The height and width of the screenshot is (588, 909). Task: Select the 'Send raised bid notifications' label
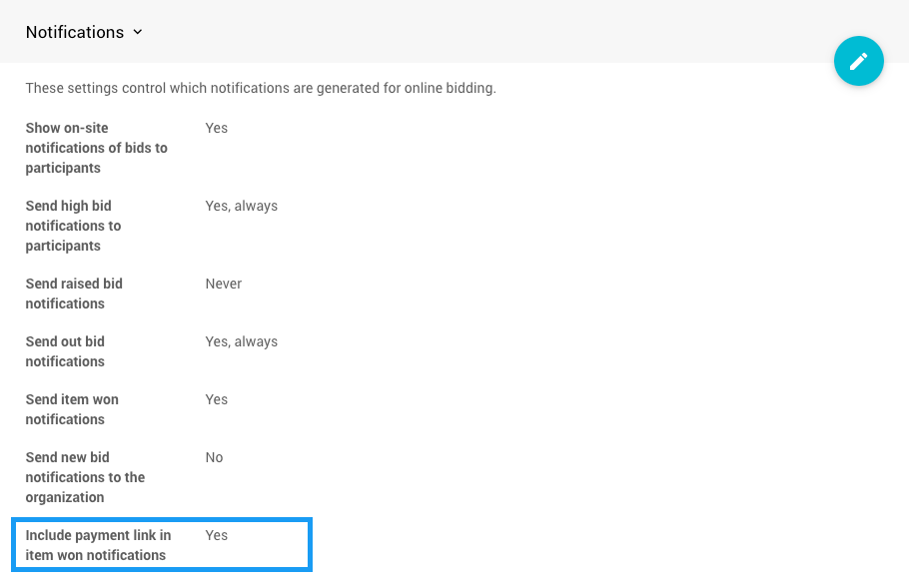tap(74, 294)
